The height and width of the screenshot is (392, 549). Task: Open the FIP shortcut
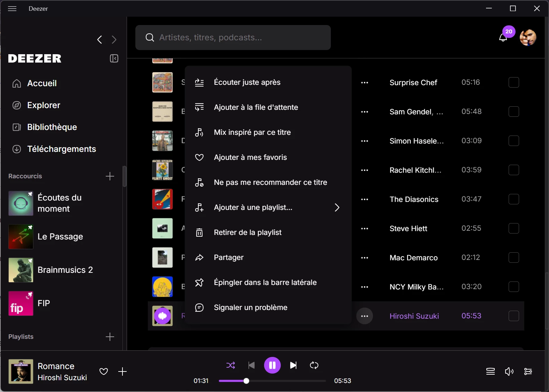(x=61, y=303)
